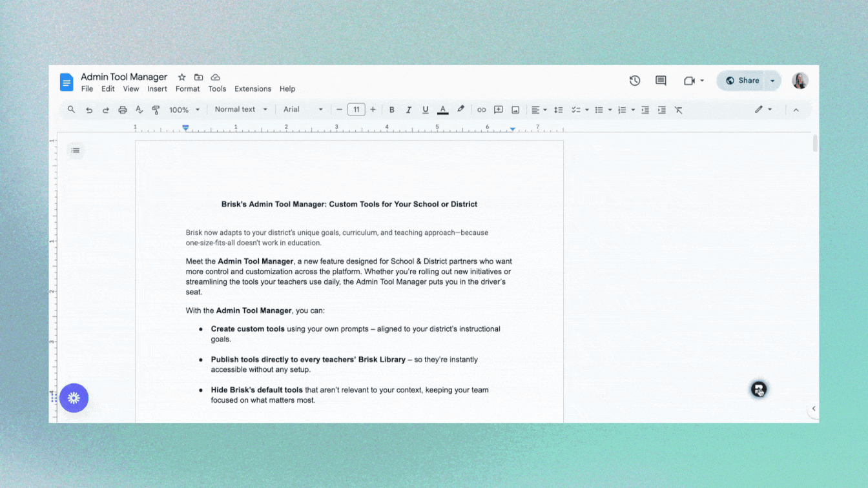Open the Help menu
Viewport: 868px width, 488px height.
287,89
